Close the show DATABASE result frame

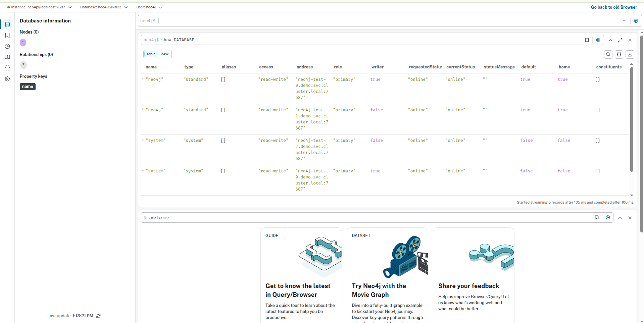(x=630, y=40)
